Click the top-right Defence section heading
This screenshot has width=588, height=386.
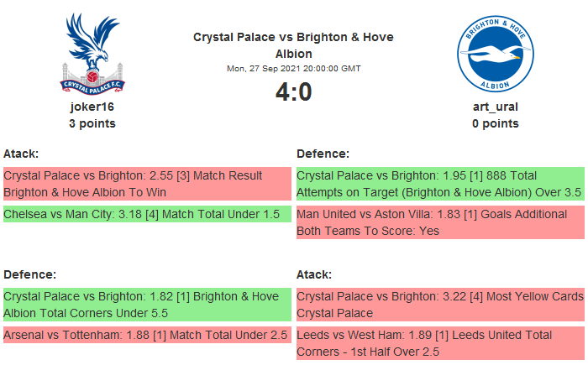(323, 154)
